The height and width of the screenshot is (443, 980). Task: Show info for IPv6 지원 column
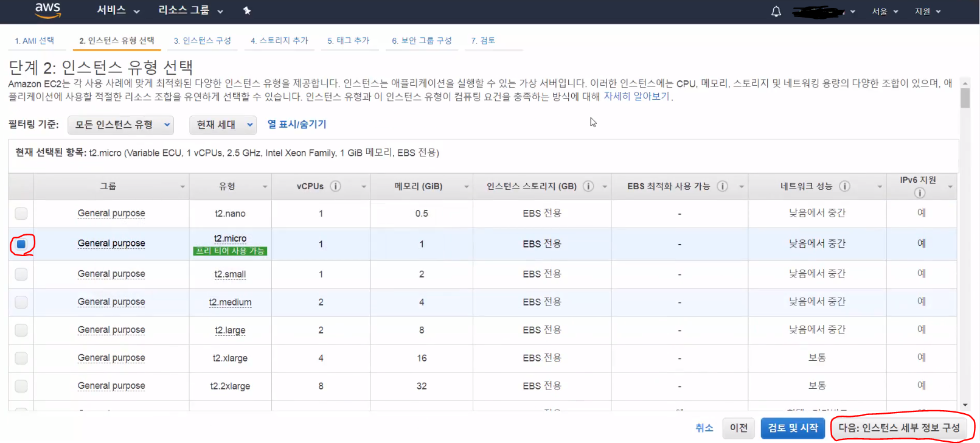pyautogui.click(x=920, y=193)
